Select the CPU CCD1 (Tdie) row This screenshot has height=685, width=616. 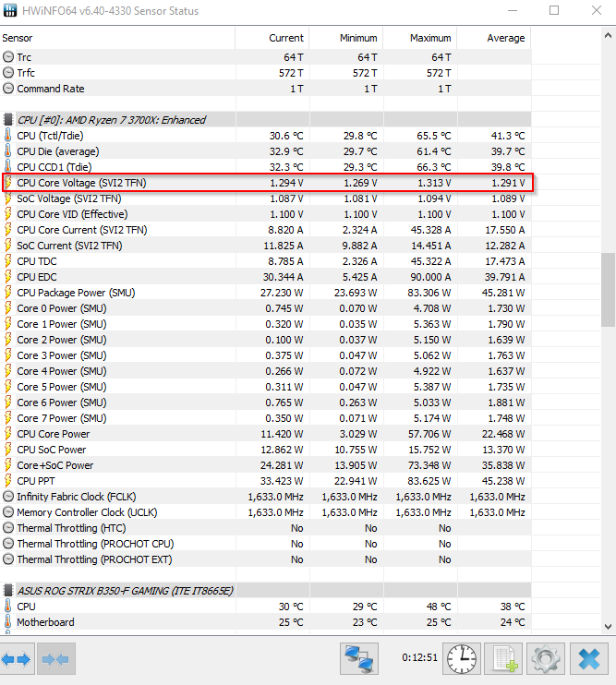click(266, 167)
